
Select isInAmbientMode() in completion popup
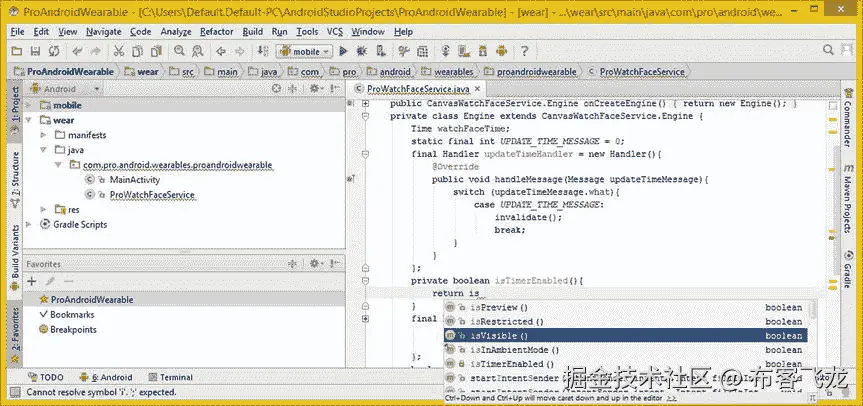pyautogui.click(x=626, y=350)
